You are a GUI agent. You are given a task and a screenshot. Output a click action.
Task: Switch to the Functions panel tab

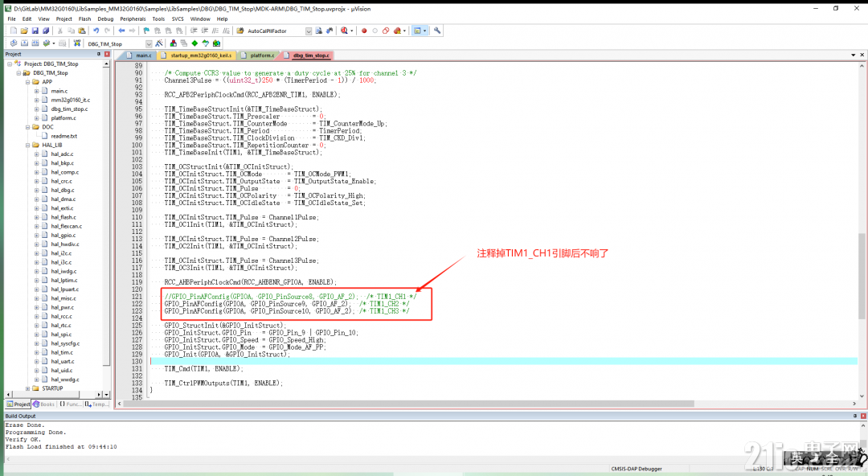[70, 404]
